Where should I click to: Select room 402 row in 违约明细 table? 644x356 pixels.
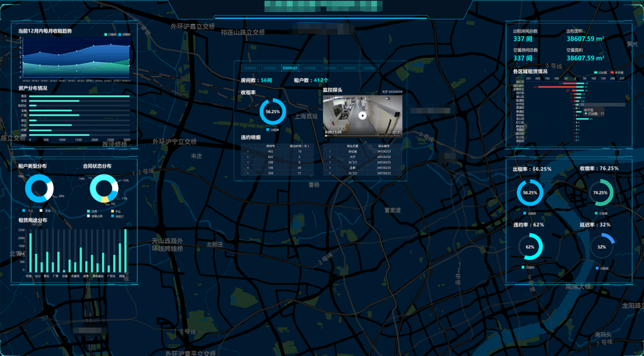tap(277, 151)
